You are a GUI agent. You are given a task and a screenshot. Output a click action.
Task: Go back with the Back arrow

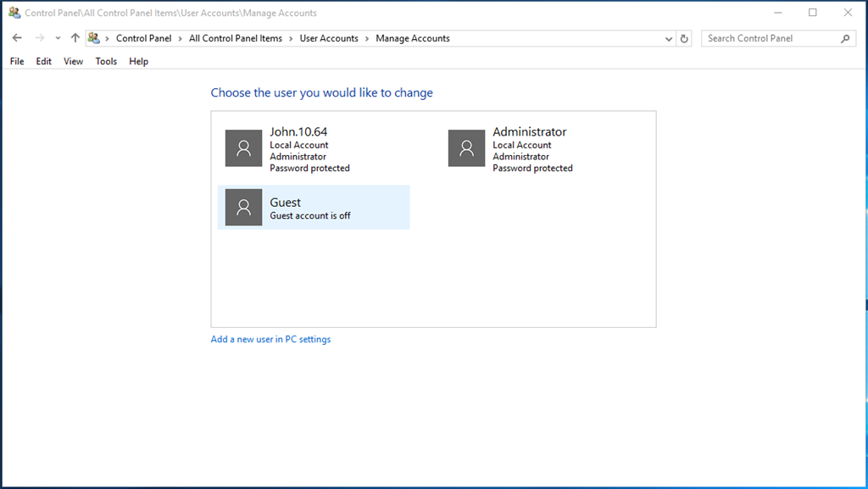pos(17,38)
